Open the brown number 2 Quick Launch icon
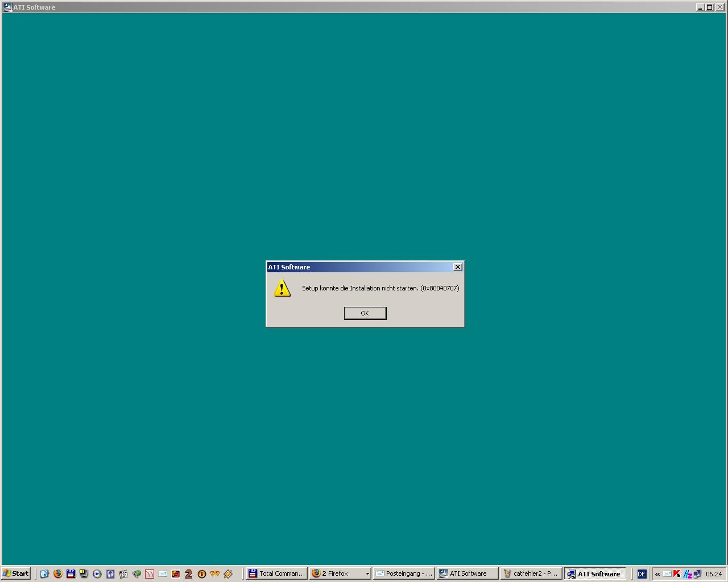The width and height of the screenshot is (728, 582). [x=189, y=574]
